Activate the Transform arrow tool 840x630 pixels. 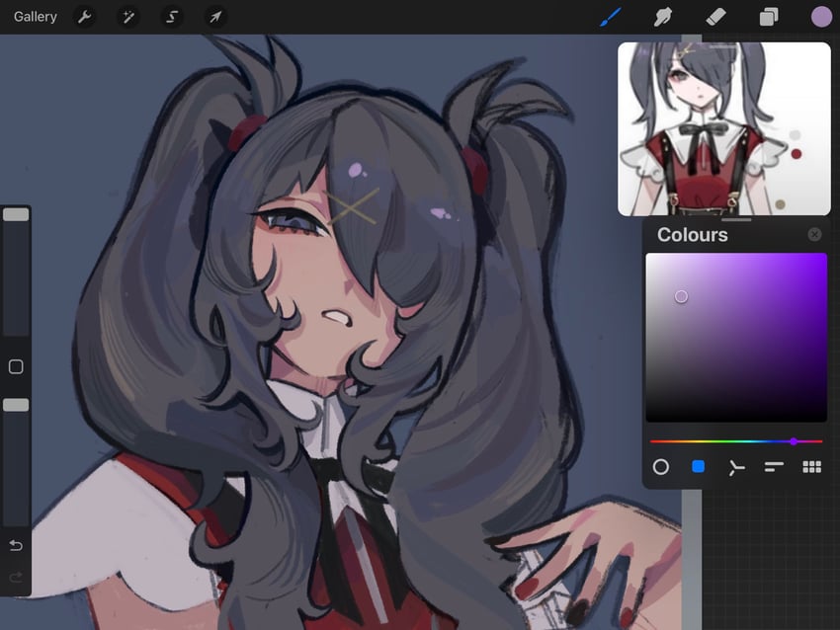pos(215,17)
